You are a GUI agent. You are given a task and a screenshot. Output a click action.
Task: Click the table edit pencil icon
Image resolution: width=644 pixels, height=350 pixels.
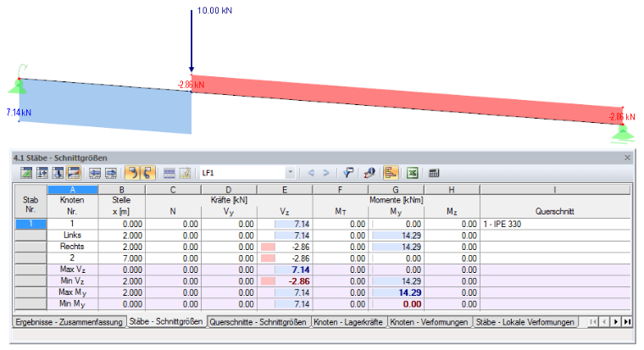[185, 173]
